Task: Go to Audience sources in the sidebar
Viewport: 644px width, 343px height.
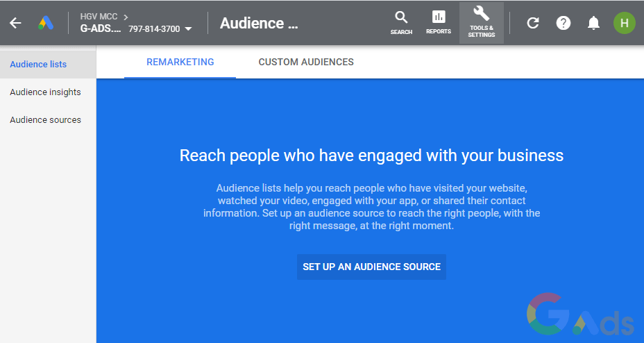Action: (45, 120)
